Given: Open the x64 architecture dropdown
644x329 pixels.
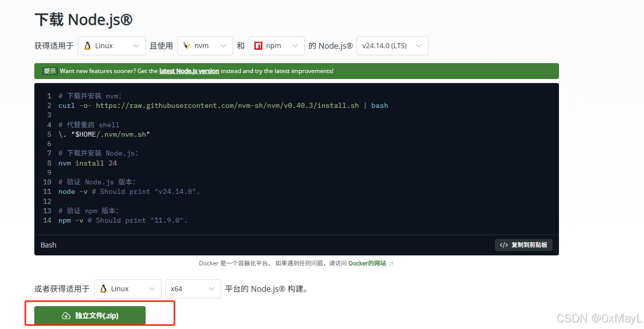Looking at the screenshot, I should [x=193, y=289].
